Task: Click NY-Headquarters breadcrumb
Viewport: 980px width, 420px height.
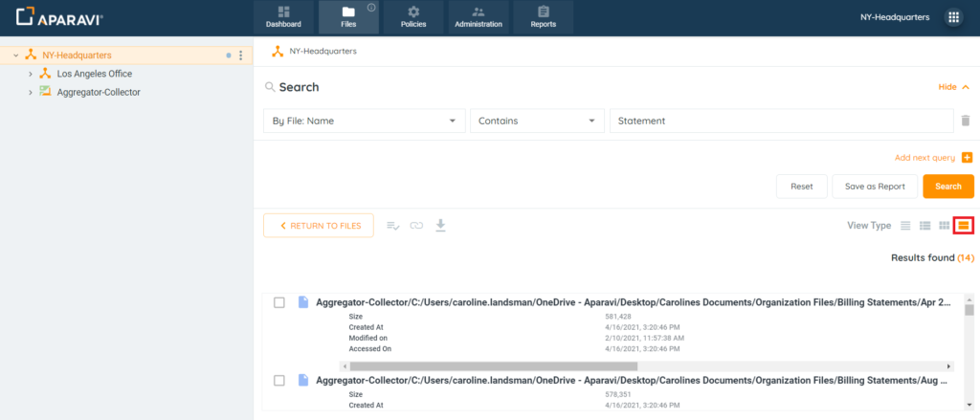Action: (x=323, y=52)
